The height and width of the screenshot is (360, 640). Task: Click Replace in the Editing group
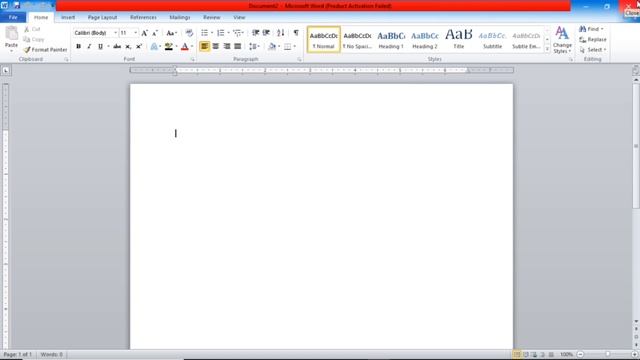[x=593, y=40]
